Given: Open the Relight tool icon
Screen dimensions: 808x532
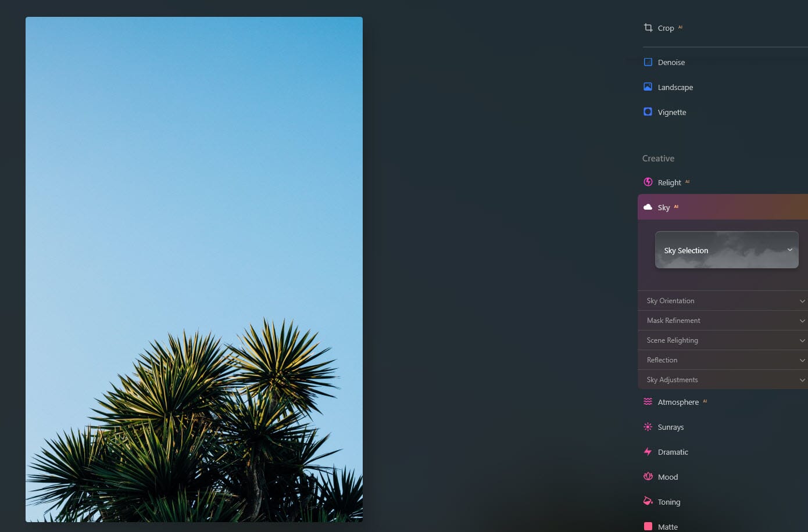Looking at the screenshot, I should pos(648,182).
